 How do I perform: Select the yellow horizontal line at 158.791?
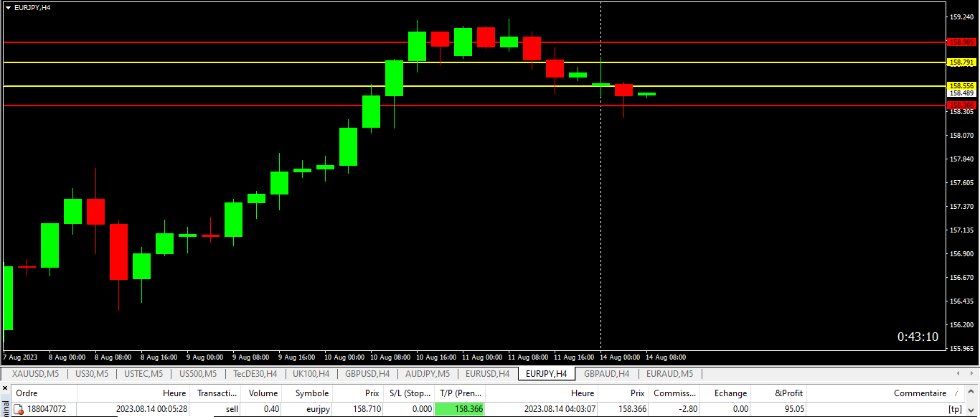click(473, 62)
